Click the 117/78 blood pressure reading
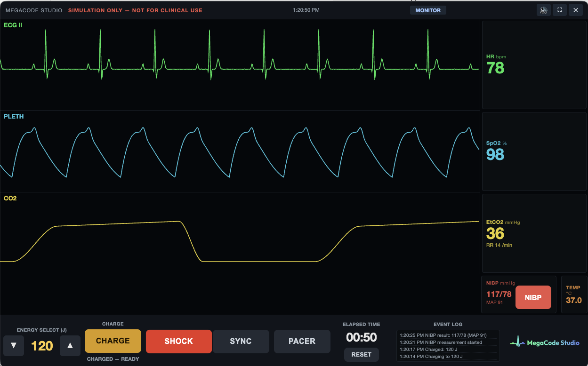Screen dimensions: 588x366 coord(499,294)
